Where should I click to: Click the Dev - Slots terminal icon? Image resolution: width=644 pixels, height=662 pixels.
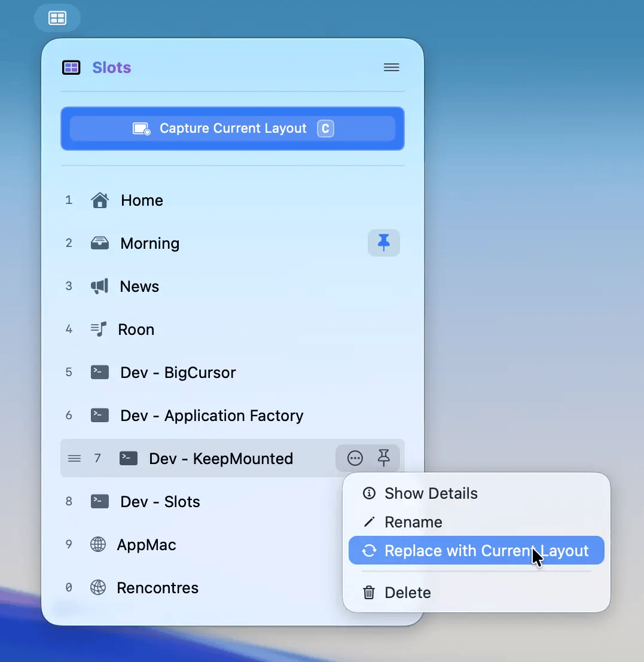tap(100, 502)
